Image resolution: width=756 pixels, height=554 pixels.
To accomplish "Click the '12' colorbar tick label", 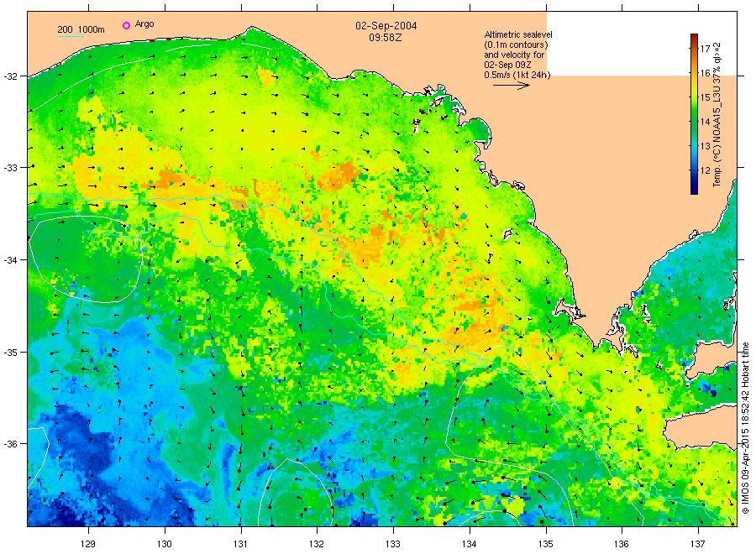I will point(705,170).
